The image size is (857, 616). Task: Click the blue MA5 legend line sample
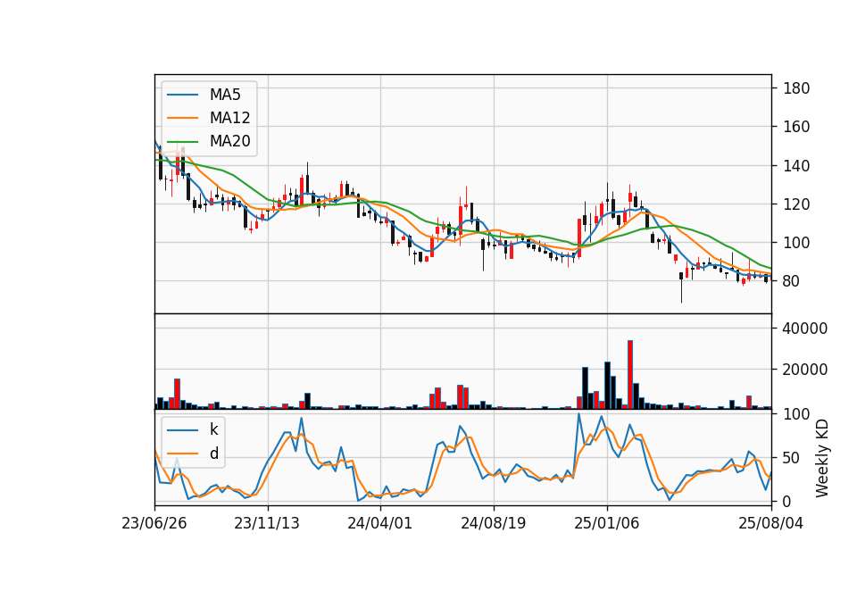click(x=182, y=95)
